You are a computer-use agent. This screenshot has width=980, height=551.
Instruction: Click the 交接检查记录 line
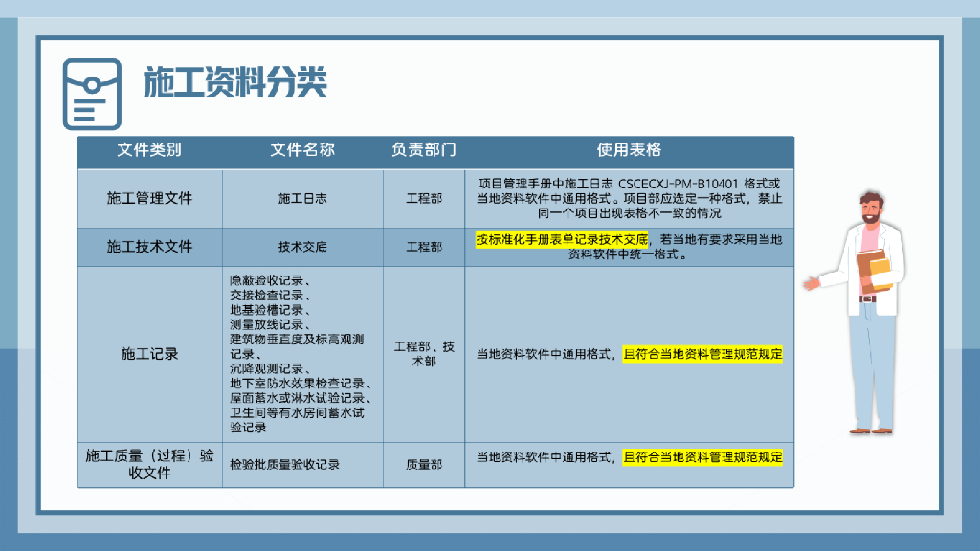270,295
